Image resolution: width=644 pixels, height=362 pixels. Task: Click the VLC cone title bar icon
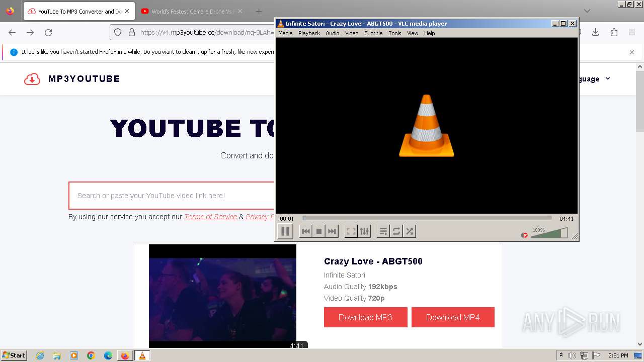click(x=281, y=24)
